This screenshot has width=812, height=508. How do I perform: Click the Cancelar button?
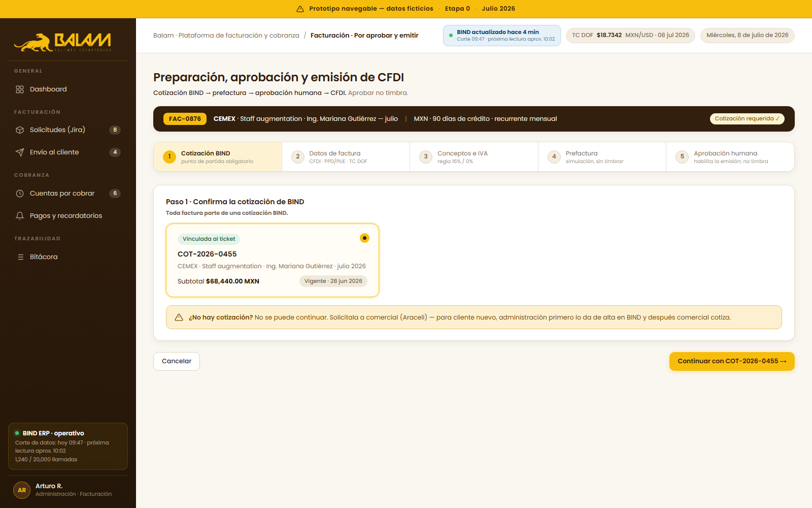(177, 361)
